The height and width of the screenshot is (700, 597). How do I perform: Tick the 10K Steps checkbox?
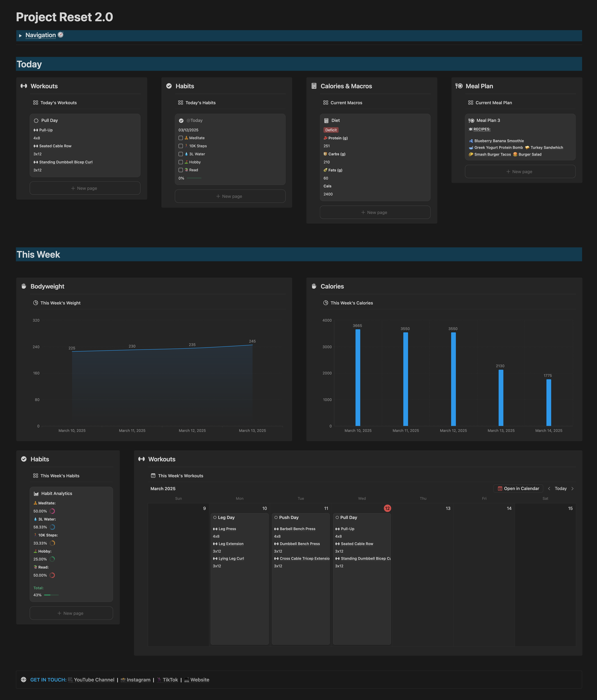coord(181,146)
